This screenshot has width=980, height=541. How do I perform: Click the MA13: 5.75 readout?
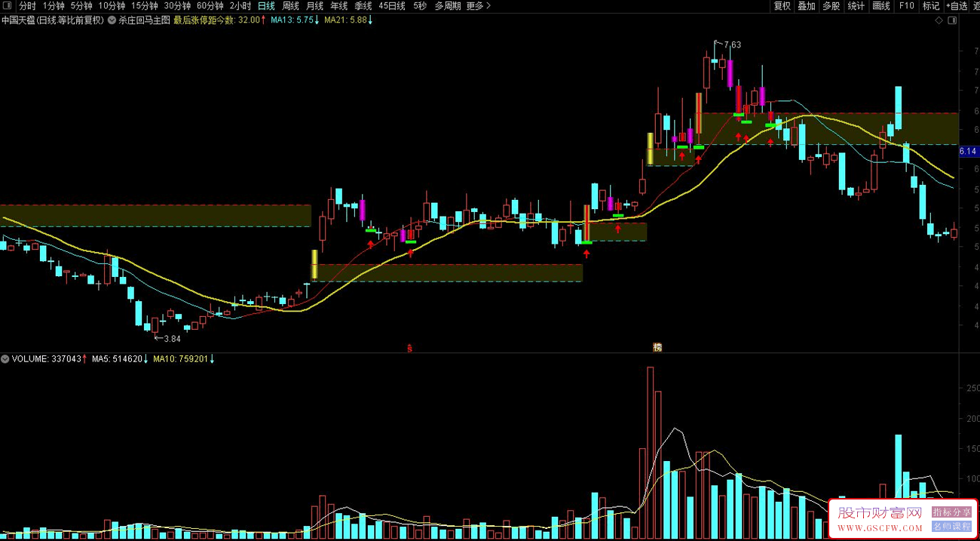point(295,20)
